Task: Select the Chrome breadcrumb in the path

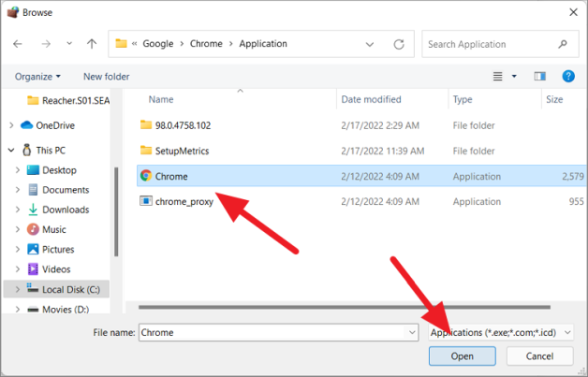Action: (206, 43)
